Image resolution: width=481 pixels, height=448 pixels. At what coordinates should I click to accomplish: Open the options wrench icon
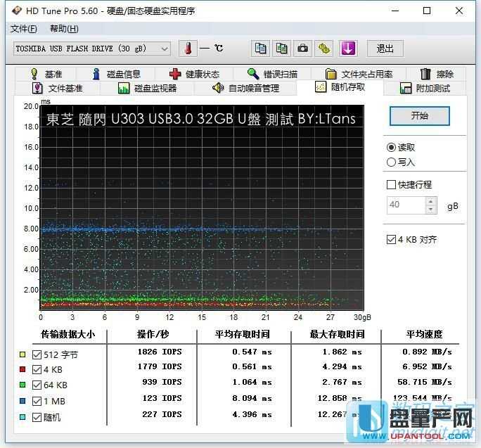tap(323, 49)
